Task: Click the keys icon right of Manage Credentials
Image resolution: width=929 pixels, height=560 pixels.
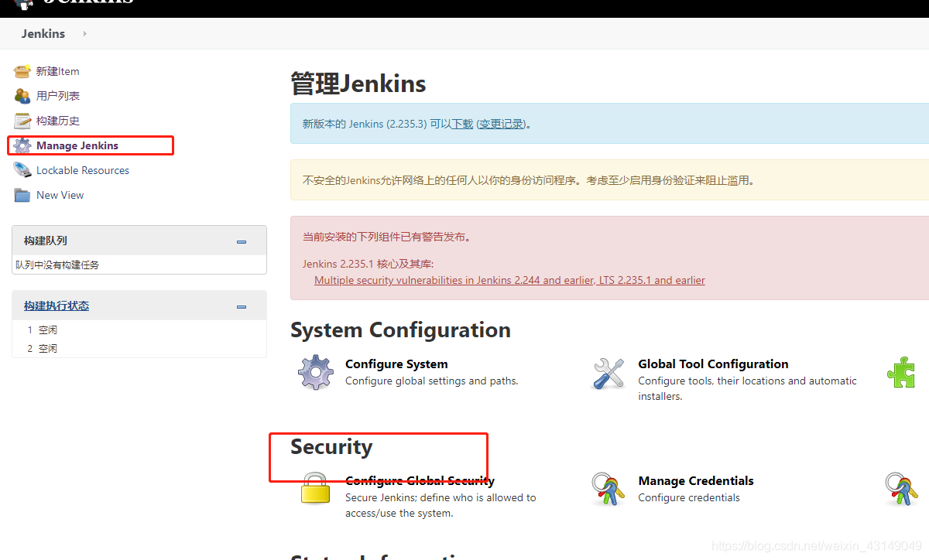Action: 902,490
